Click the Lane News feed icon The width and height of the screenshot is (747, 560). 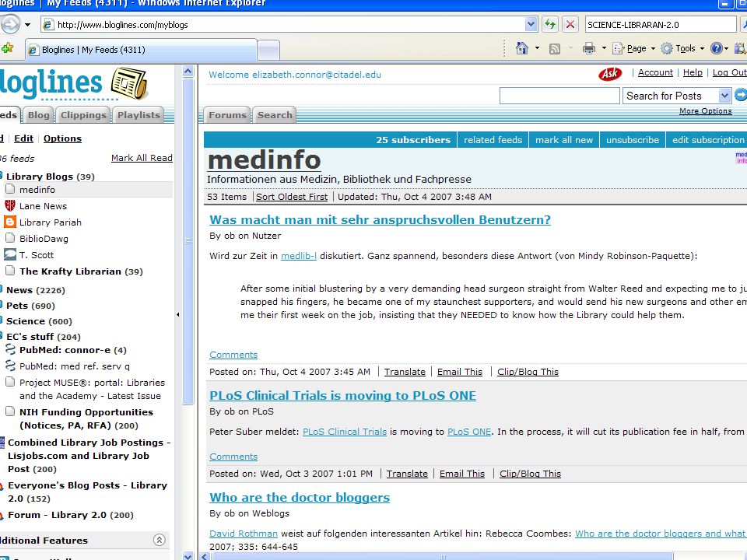point(9,205)
